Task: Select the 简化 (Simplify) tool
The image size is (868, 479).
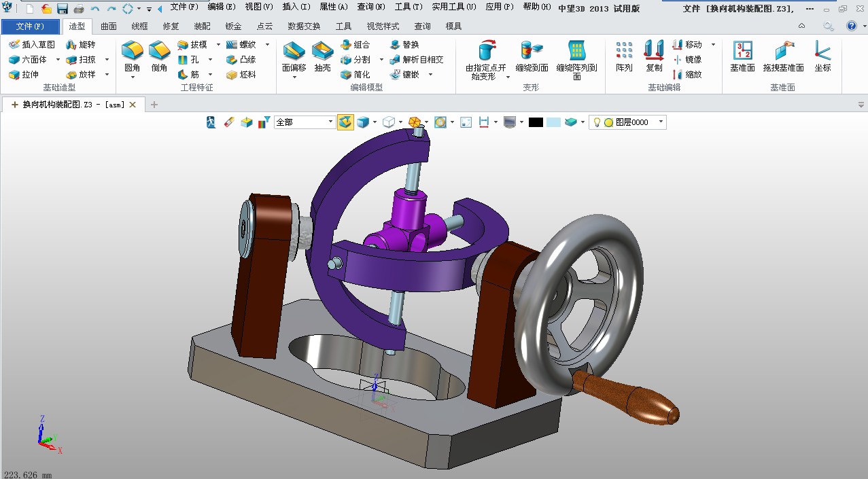Action: (x=355, y=74)
